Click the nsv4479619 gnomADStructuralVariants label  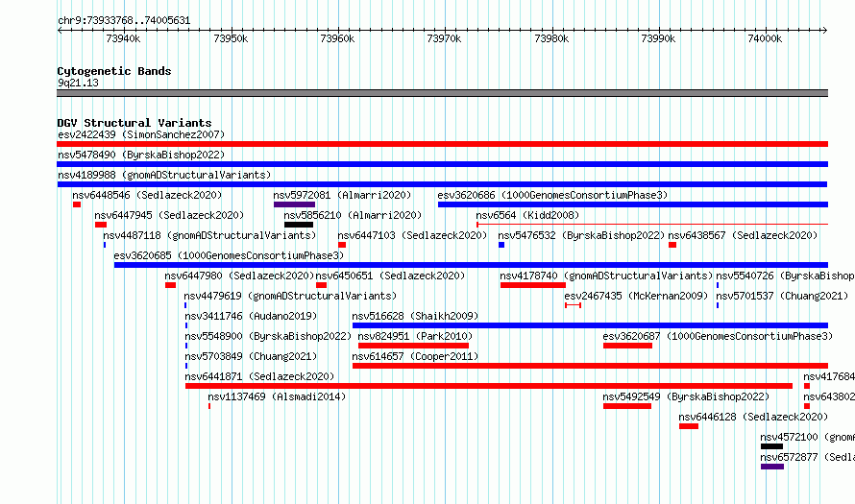point(290,296)
